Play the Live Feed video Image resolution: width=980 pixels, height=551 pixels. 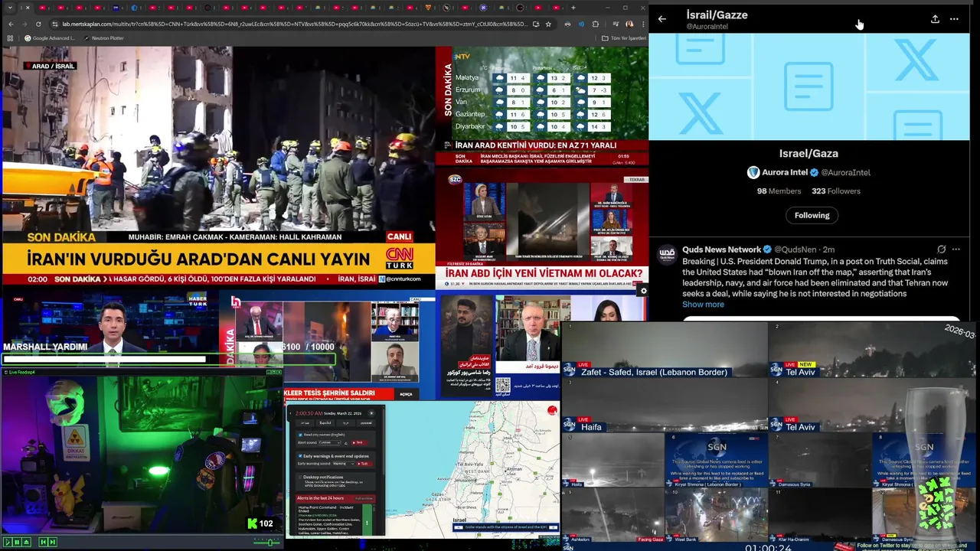click(x=8, y=542)
